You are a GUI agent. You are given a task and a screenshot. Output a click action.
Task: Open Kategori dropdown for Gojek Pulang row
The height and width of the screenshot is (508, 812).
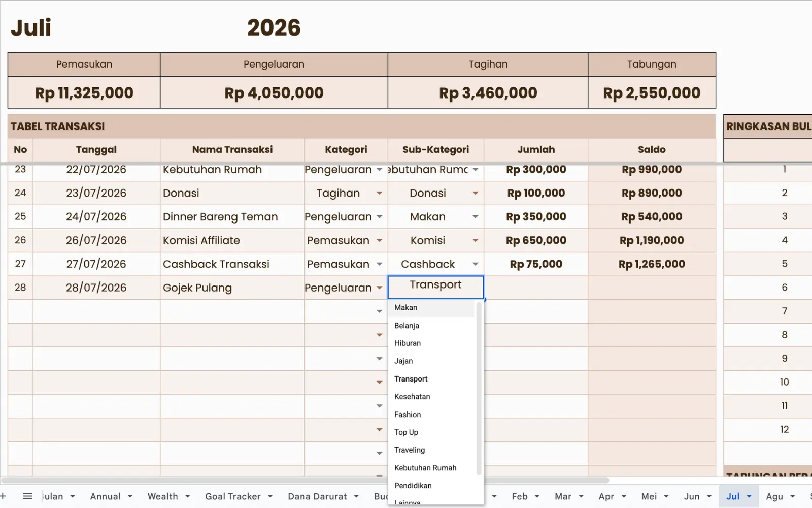pyautogui.click(x=379, y=288)
